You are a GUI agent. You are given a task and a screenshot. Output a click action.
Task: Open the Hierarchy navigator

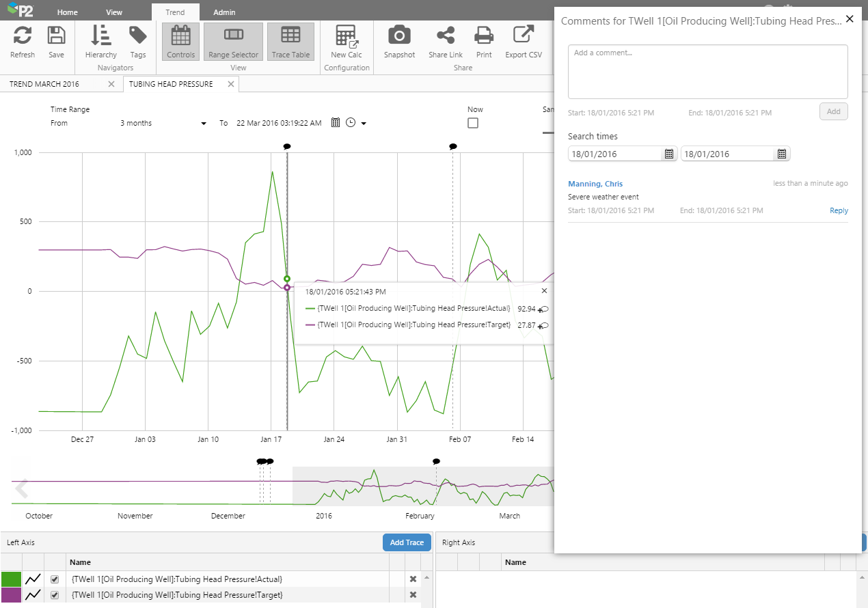[x=100, y=36]
